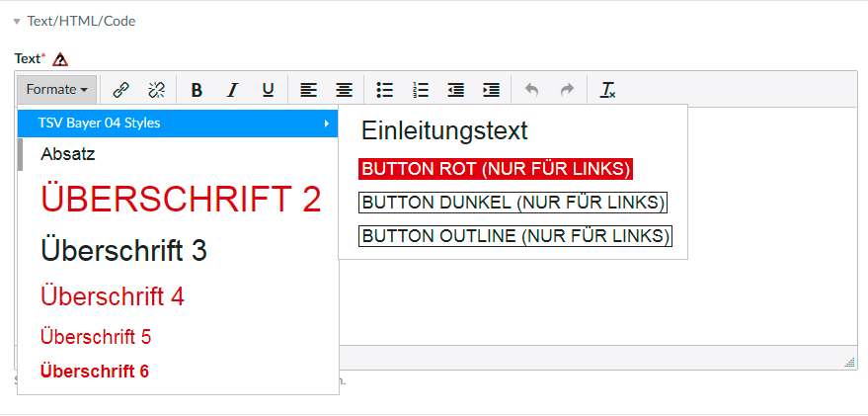Align text left
The image size is (868, 416).
pos(309,90)
